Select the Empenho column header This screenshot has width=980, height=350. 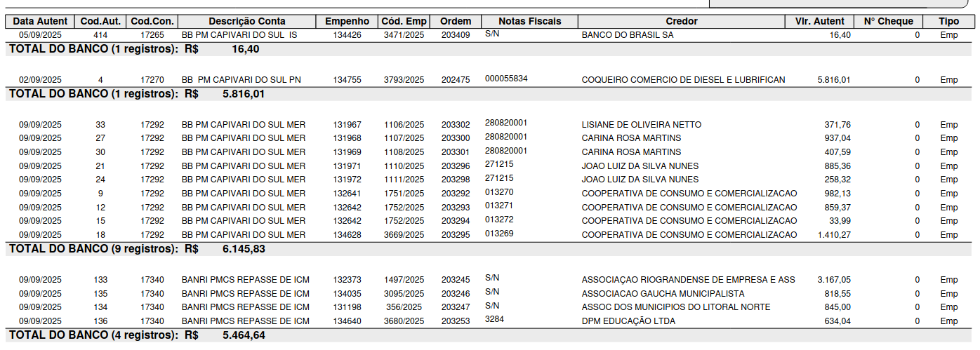point(347,21)
